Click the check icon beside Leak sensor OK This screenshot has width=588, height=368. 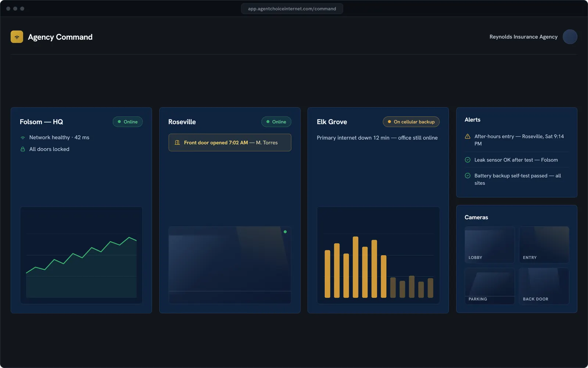click(x=467, y=160)
